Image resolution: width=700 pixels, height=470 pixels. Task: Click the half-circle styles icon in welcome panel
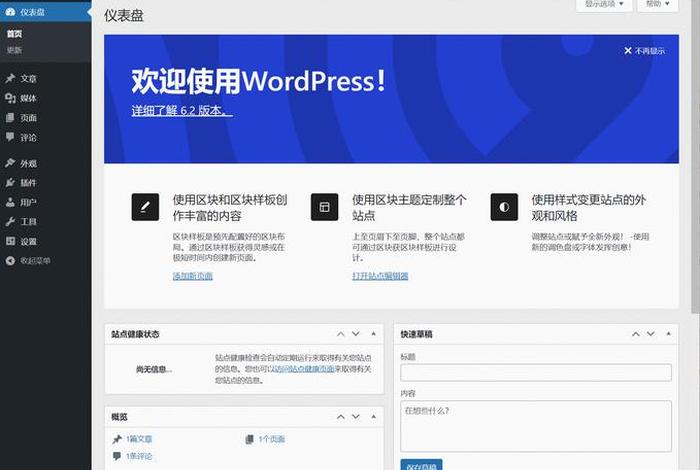tap(504, 207)
